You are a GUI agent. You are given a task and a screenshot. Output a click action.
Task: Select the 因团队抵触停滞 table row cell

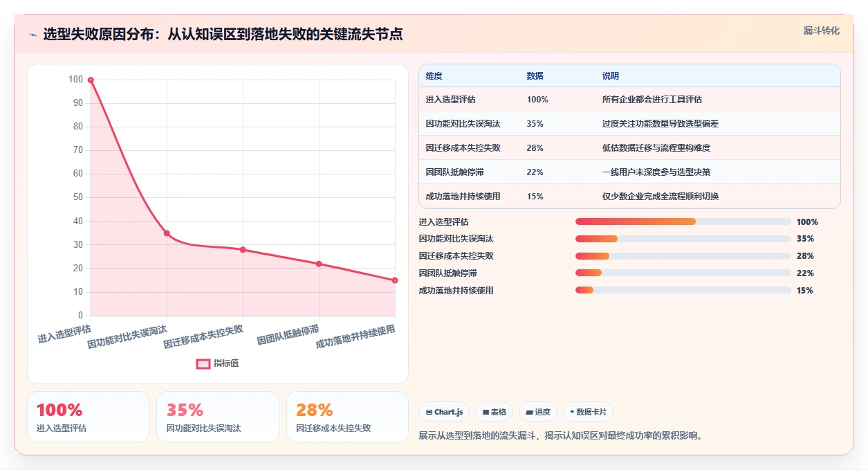(455, 172)
